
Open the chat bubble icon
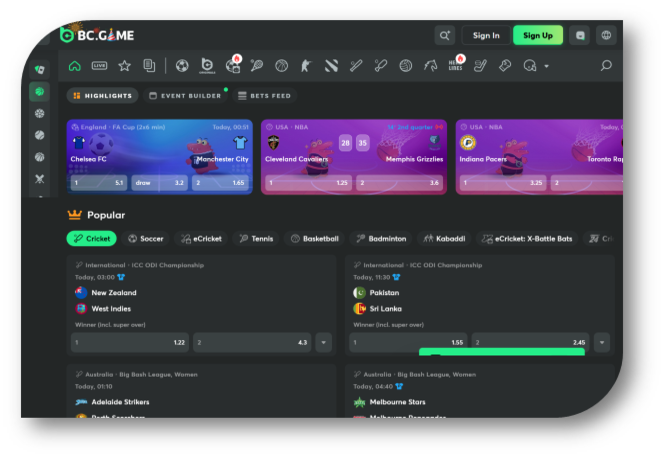click(x=580, y=35)
